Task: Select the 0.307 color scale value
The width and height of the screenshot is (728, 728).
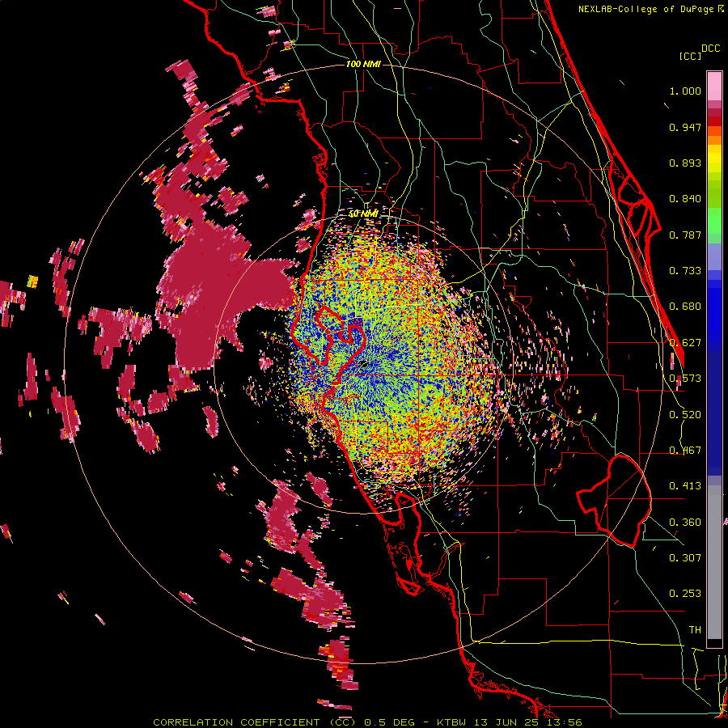Action: click(x=685, y=558)
